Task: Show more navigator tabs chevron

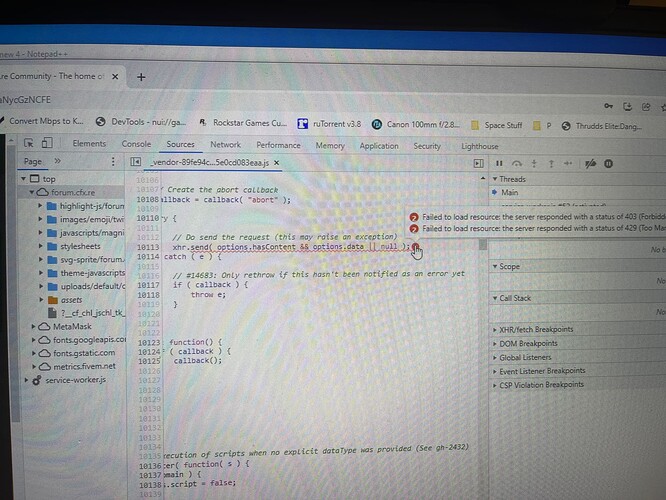Action: (x=57, y=161)
